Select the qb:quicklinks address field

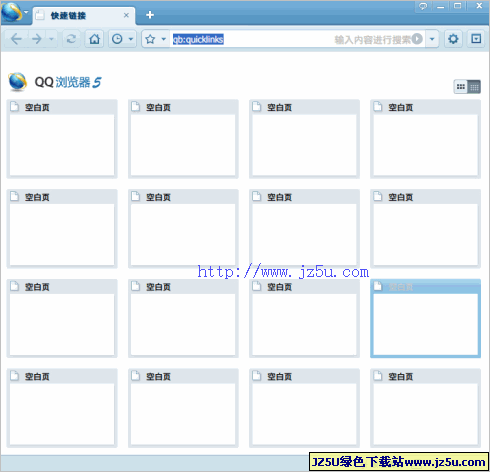(x=198, y=39)
